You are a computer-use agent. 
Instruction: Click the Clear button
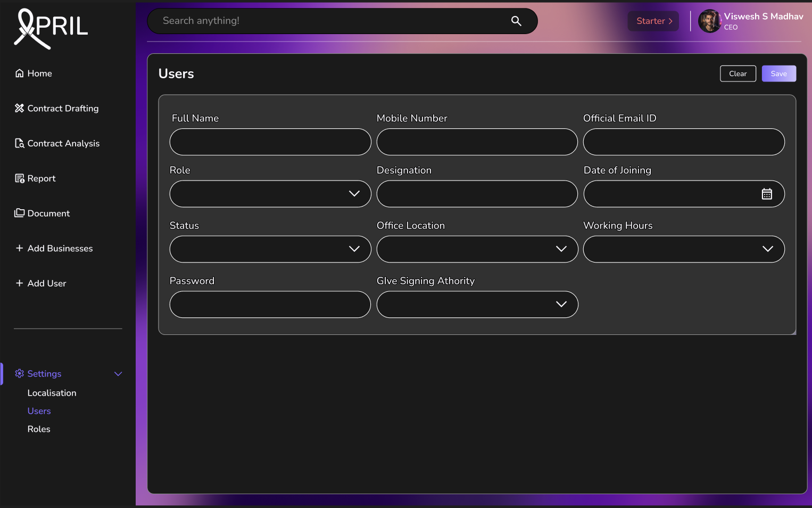click(x=738, y=73)
